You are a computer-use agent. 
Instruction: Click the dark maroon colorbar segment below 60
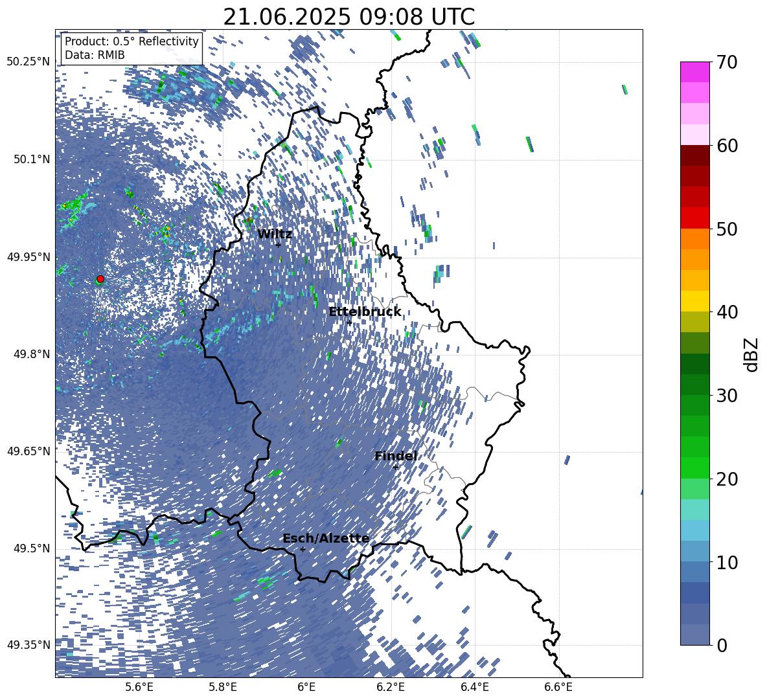694,155
